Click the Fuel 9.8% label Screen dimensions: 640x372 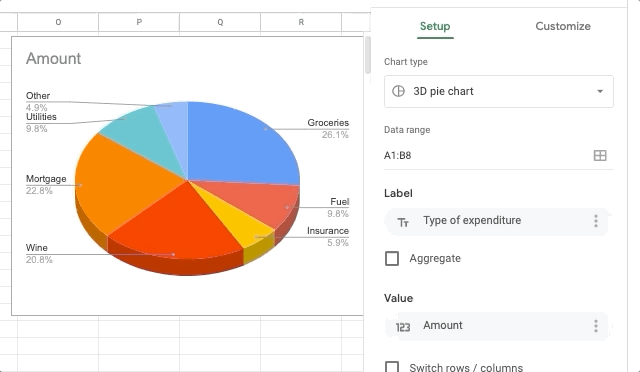[338, 207]
